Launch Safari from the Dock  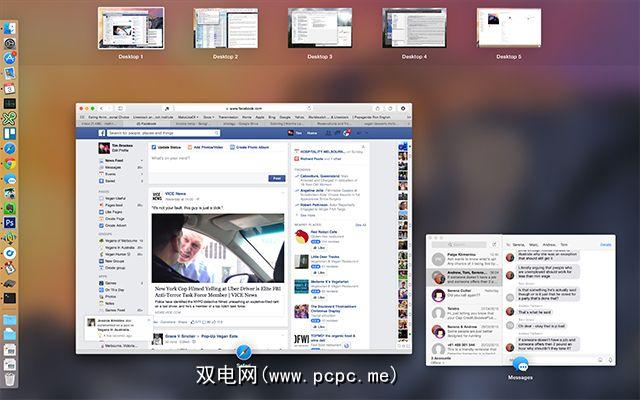click(x=9, y=149)
